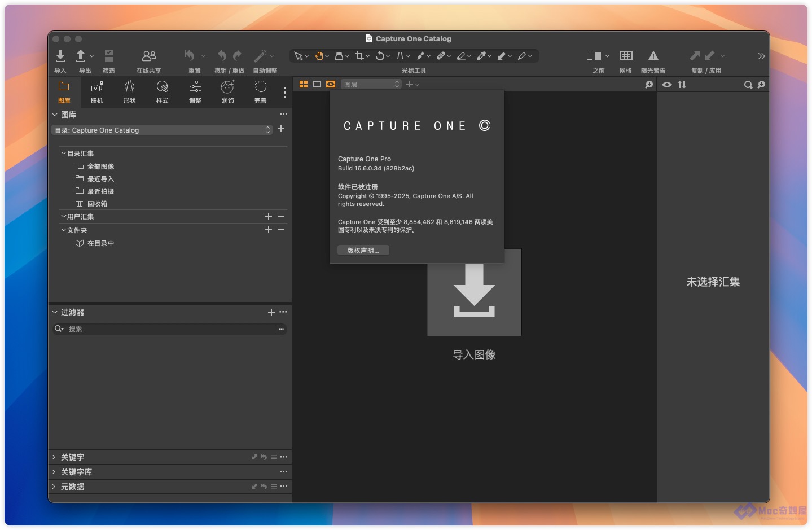This screenshot has width=812, height=530.
Task: Select the annotation pencil tool
Action: [522, 56]
